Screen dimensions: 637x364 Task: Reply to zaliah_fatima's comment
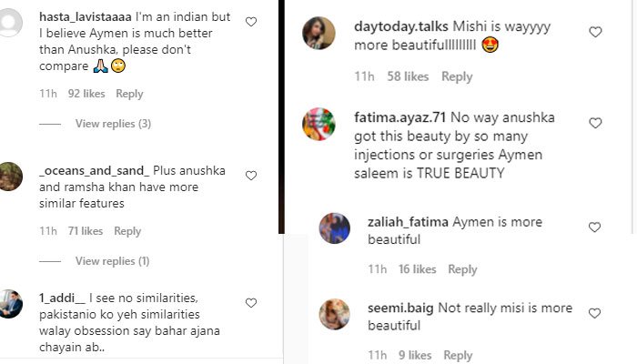coord(462,269)
